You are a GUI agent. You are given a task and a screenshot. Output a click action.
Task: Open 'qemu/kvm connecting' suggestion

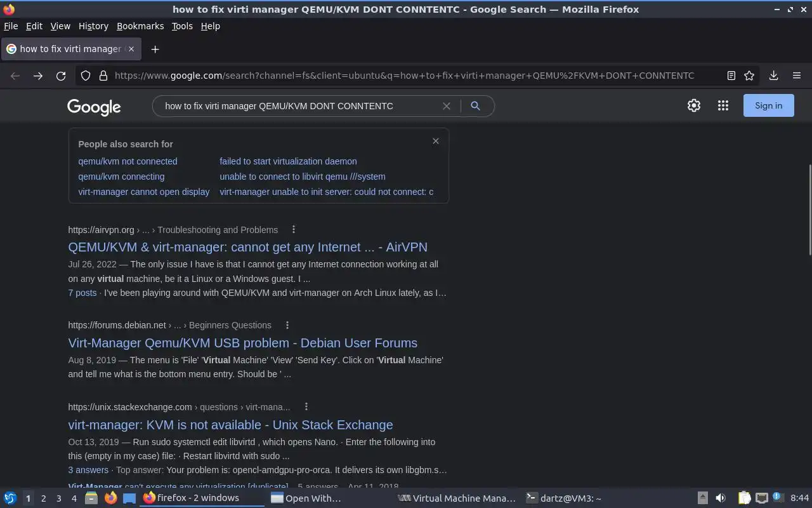click(x=121, y=177)
